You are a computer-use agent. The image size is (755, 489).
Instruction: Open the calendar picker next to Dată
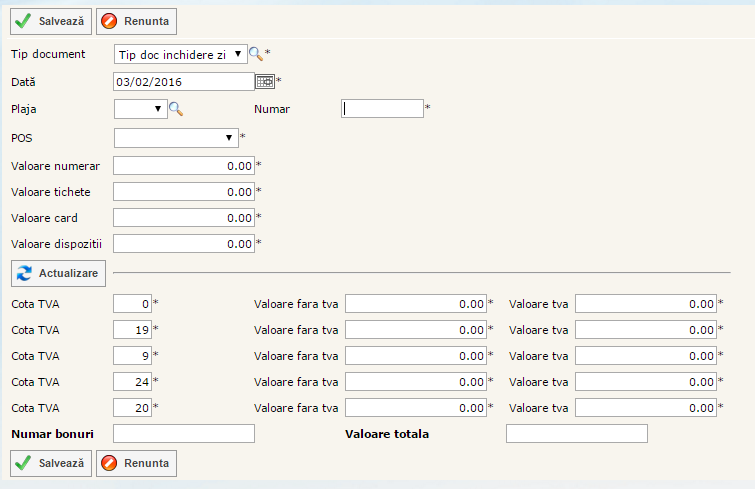tap(265, 82)
